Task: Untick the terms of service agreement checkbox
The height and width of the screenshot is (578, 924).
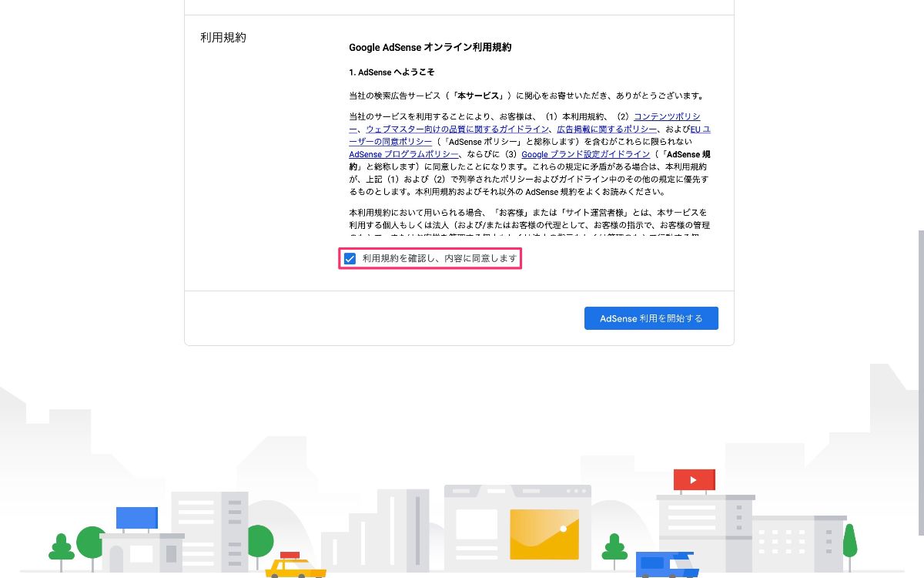Action: pos(350,258)
